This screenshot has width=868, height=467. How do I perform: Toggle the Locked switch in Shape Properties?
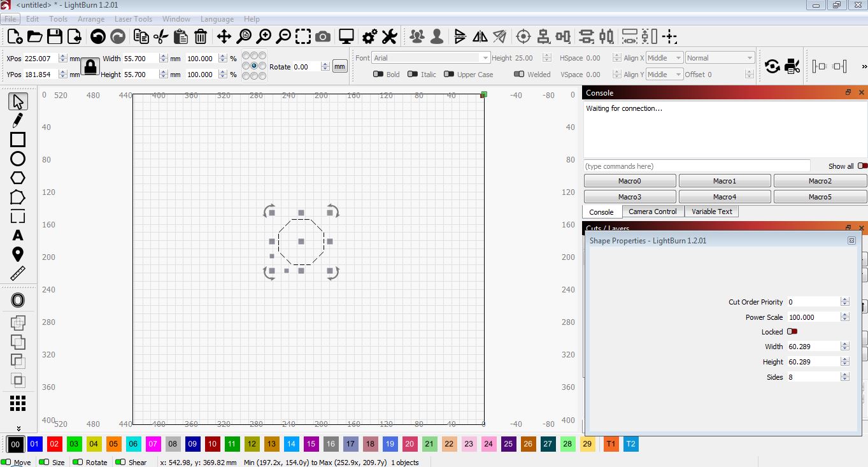(792, 332)
